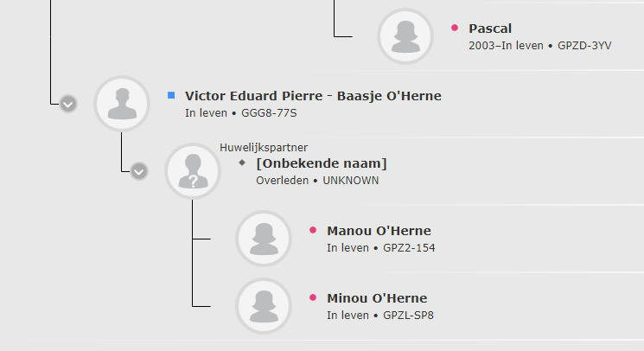Open Minou O'Herne's person page
The height and width of the screenshot is (351, 644).
[377, 297]
